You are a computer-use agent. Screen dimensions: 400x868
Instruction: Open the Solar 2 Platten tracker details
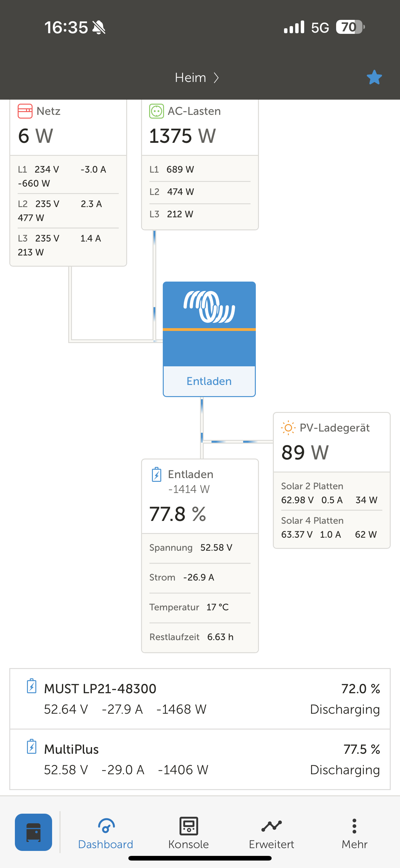pyautogui.click(x=331, y=493)
